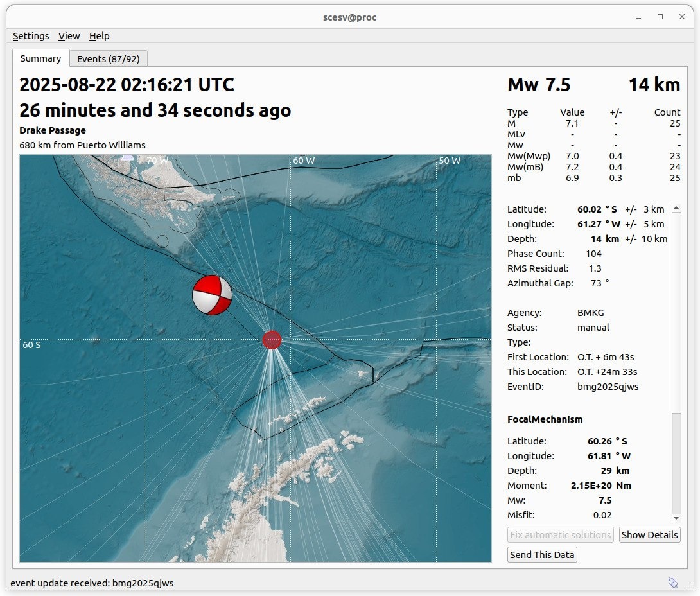
Task: Click the connection status icon in status bar
Action: (x=673, y=582)
